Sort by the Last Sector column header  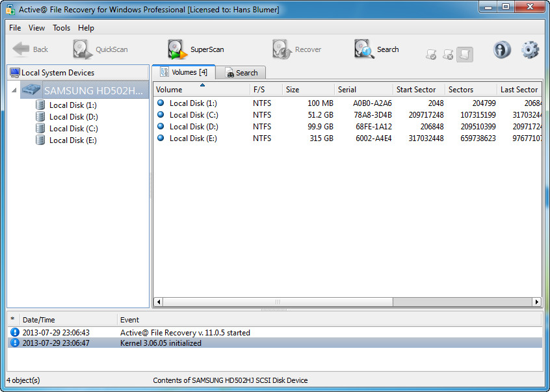519,90
